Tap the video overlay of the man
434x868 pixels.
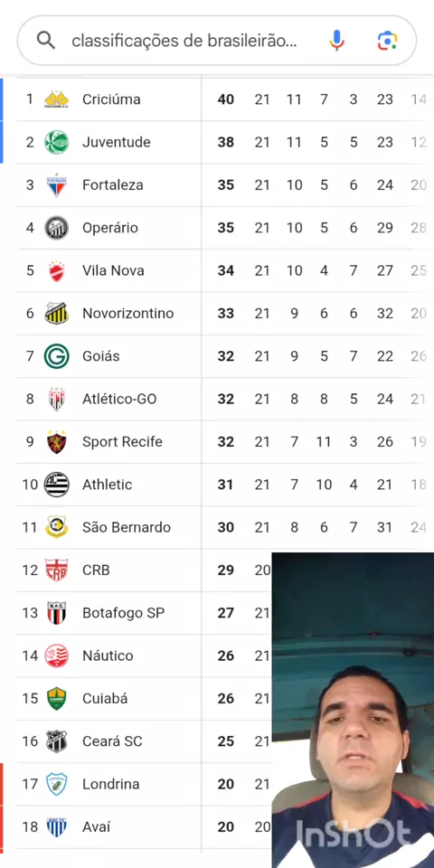353,710
